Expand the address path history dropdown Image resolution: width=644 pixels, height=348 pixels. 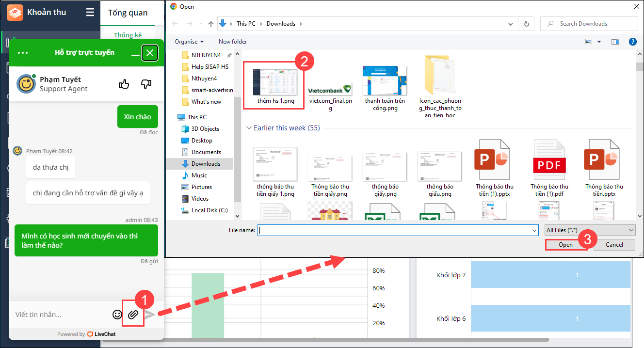(511, 24)
